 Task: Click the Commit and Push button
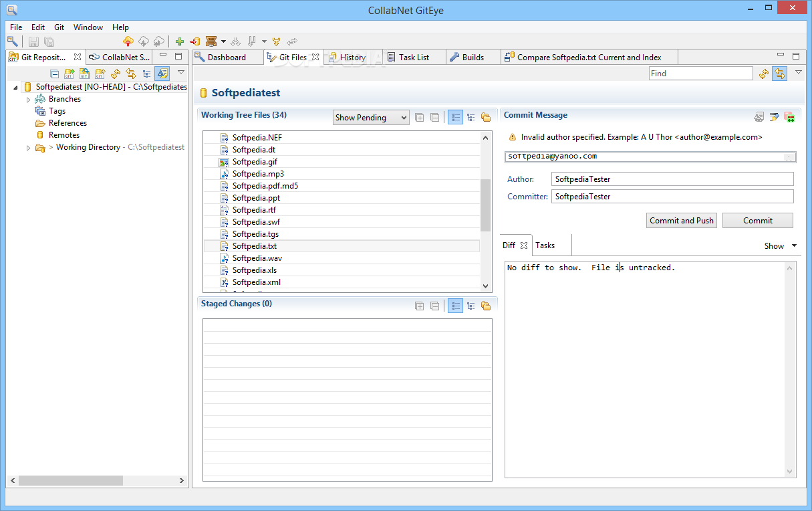click(x=682, y=221)
